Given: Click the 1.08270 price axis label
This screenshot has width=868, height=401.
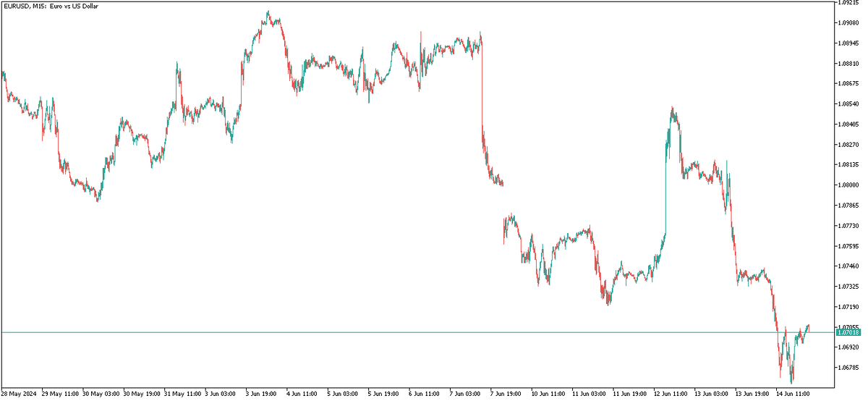Looking at the screenshot, I should [x=848, y=144].
